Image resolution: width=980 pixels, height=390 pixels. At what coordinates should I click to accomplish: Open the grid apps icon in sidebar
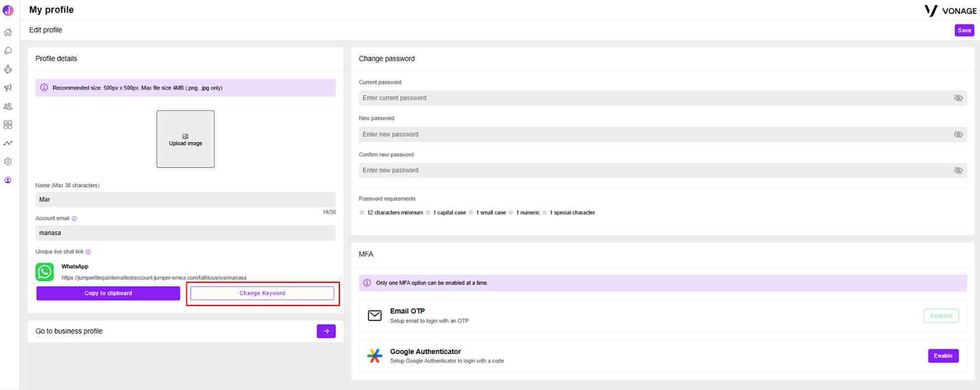[8, 124]
